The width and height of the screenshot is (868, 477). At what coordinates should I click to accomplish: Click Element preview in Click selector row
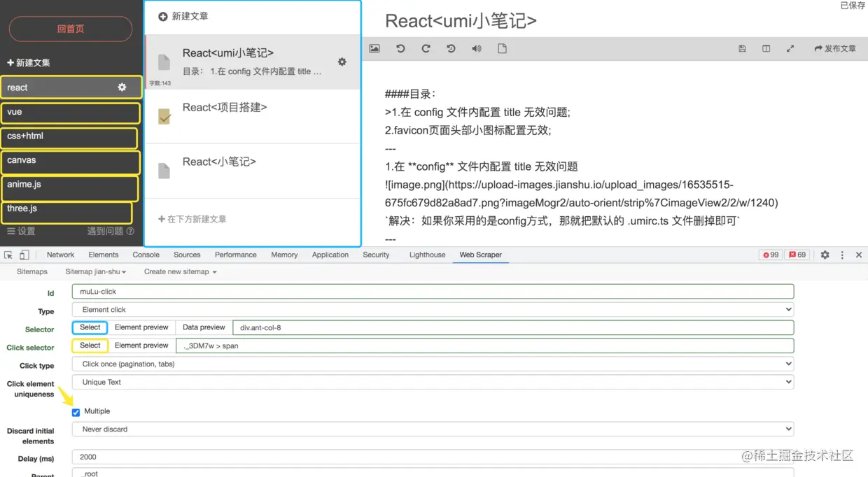pyautogui.click(x=141, y=346)
